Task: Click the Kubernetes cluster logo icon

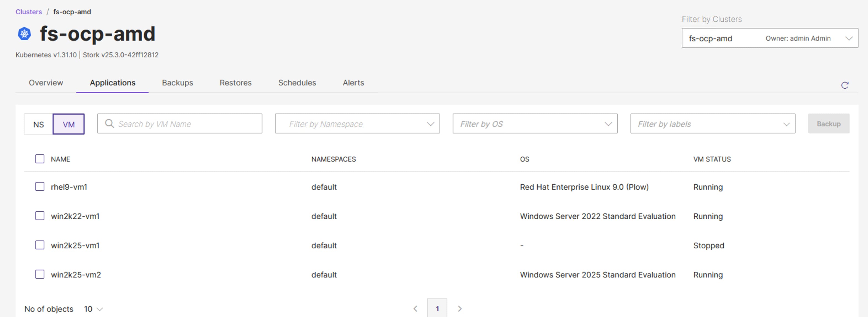Action: (24, 34)
